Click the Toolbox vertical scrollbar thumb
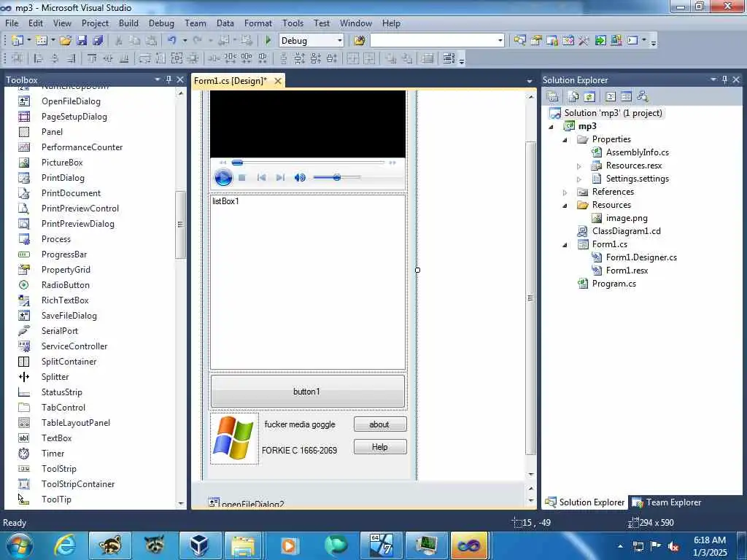 (180, 225)
